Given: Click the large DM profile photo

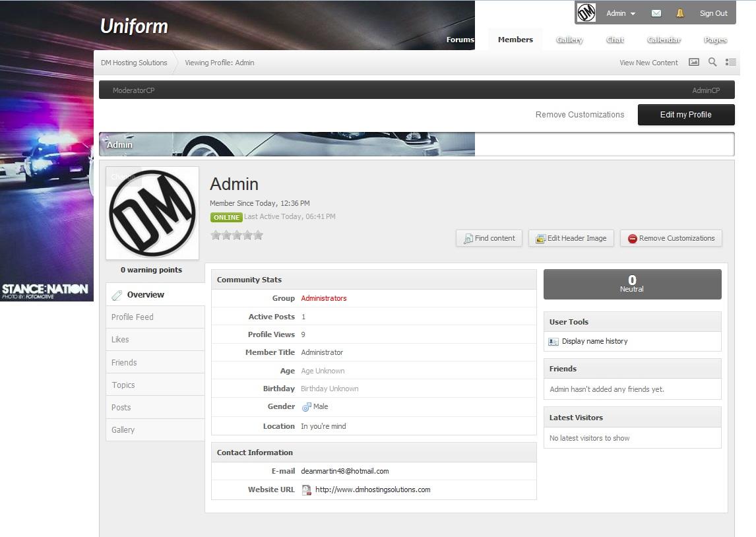Looking at the screenshot, I should click(x=152, y=213).
